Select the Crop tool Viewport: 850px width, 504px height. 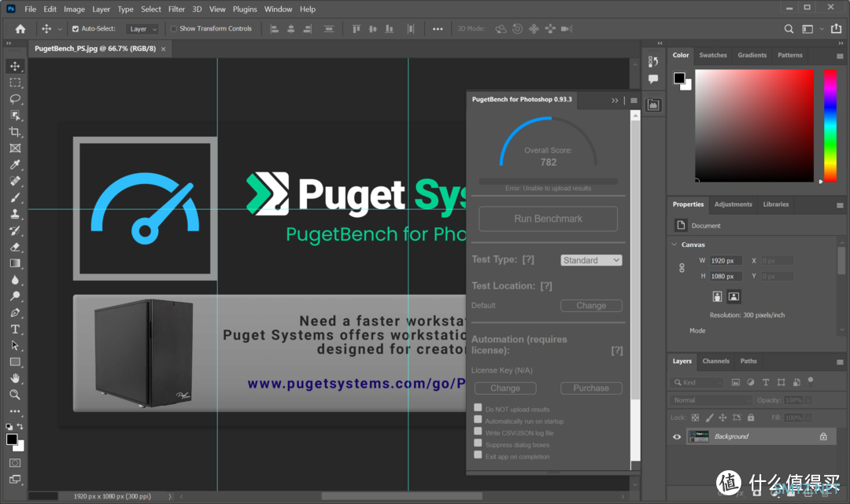point(15,131)
